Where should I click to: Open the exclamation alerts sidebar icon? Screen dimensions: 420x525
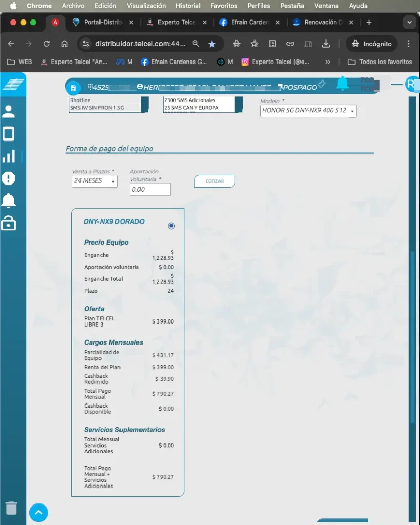coord(8,178)
